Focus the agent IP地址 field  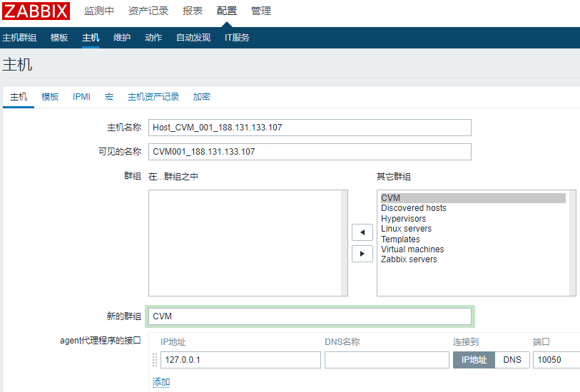240,360
